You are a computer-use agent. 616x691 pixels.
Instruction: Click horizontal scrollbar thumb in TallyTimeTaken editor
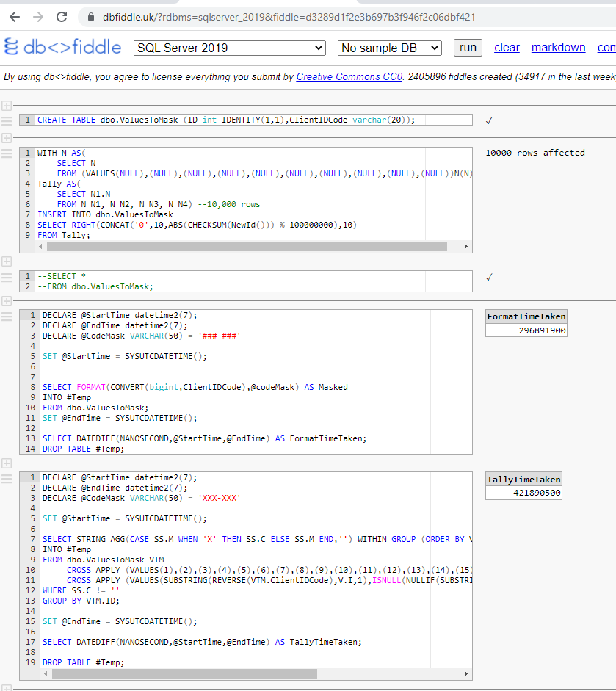(x=184, y=674)
